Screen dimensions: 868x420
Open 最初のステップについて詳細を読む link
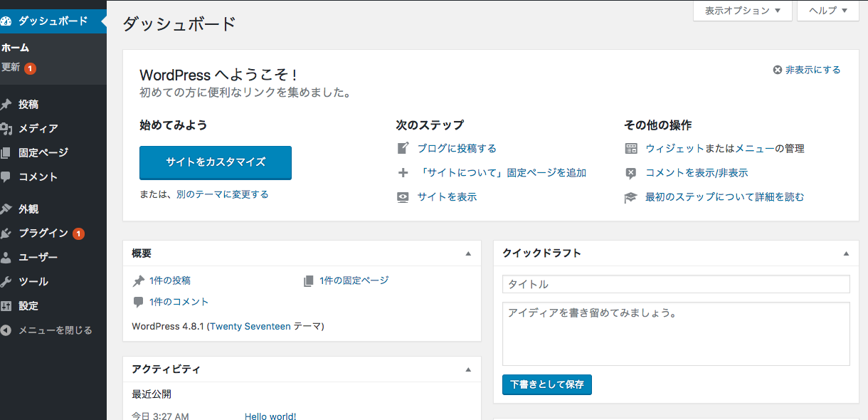[x=724, y=197]
